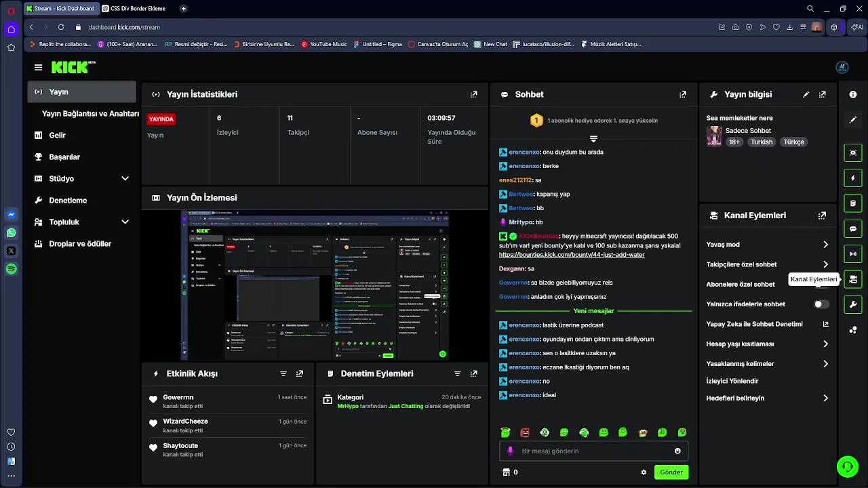Open Yavaş mod options chevron
Image resolution: width=868 pixels, height=488 pixels.
tap(825, 245)
